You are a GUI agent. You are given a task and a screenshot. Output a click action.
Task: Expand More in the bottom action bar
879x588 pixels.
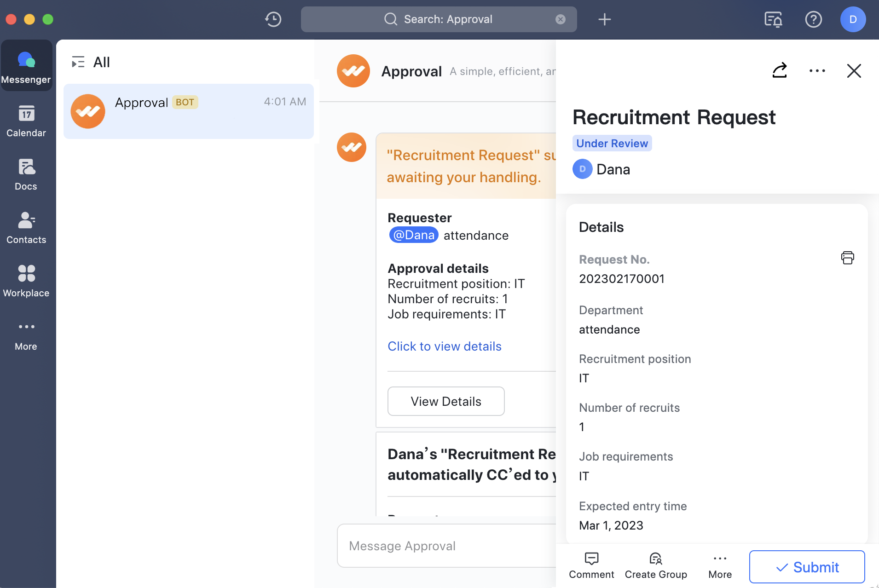[x=719, y=565]
